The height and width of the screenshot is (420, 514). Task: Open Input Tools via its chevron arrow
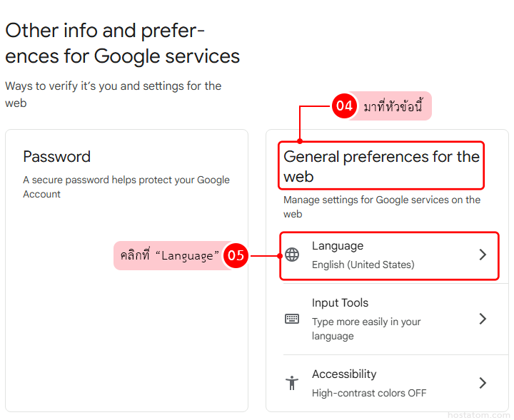[483, 319]
